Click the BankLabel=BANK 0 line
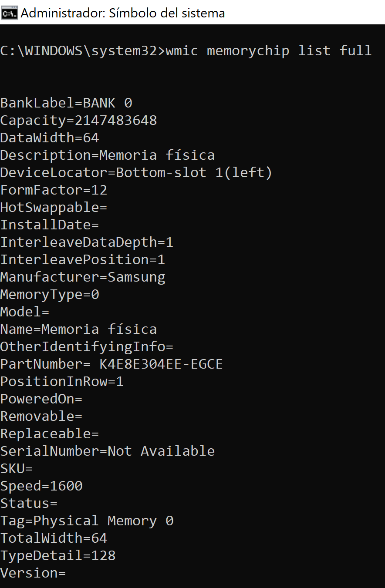This screenshot has width=385, height=588. point(66,103)
